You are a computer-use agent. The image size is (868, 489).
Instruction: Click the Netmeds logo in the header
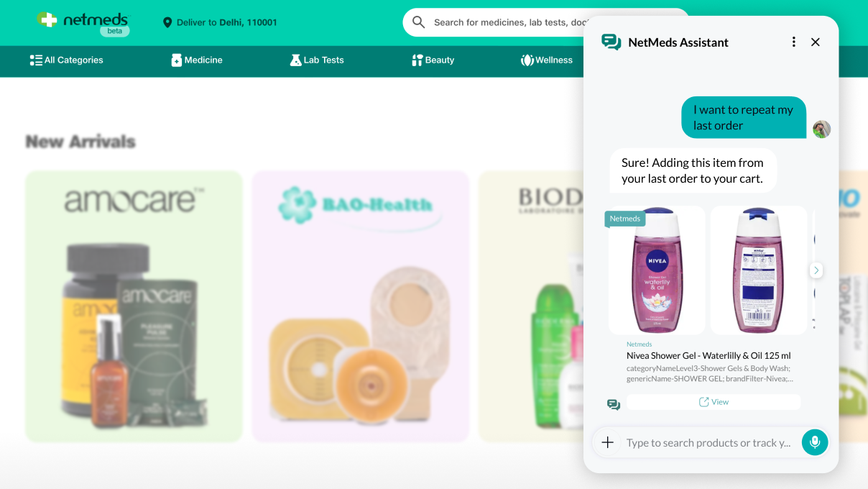coord(83,22)
